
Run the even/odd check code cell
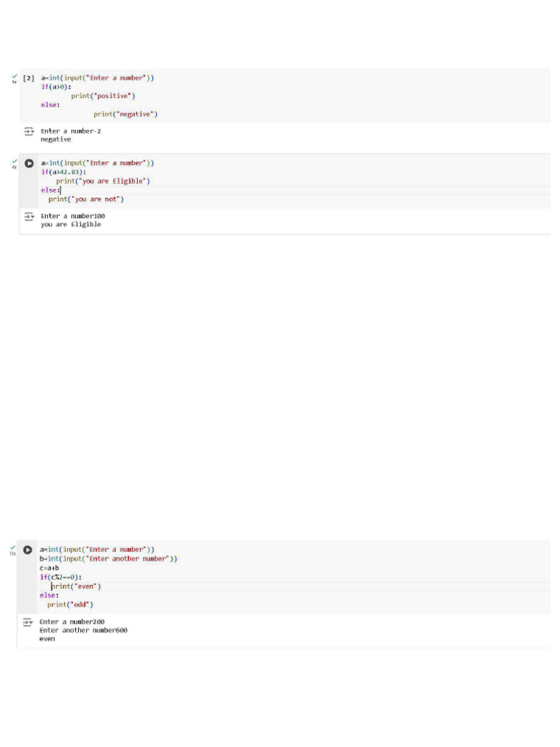pyautogui.click(x=28, y=550)
